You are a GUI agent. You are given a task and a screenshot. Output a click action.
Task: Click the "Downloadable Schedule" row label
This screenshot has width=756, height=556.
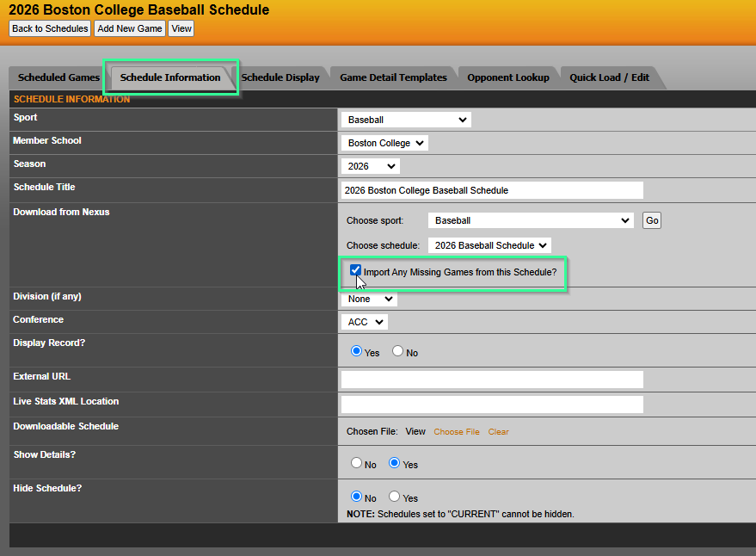(66, 426)
